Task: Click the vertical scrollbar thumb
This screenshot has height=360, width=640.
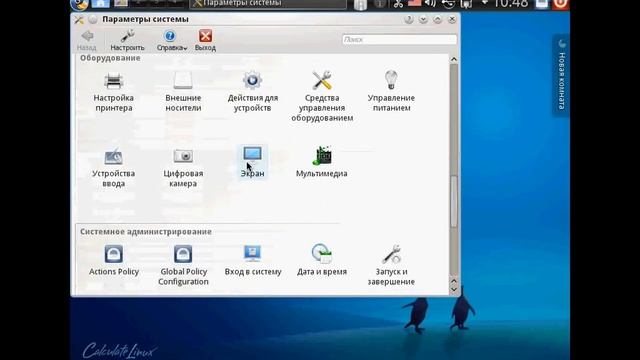Action: coord(453,201)
